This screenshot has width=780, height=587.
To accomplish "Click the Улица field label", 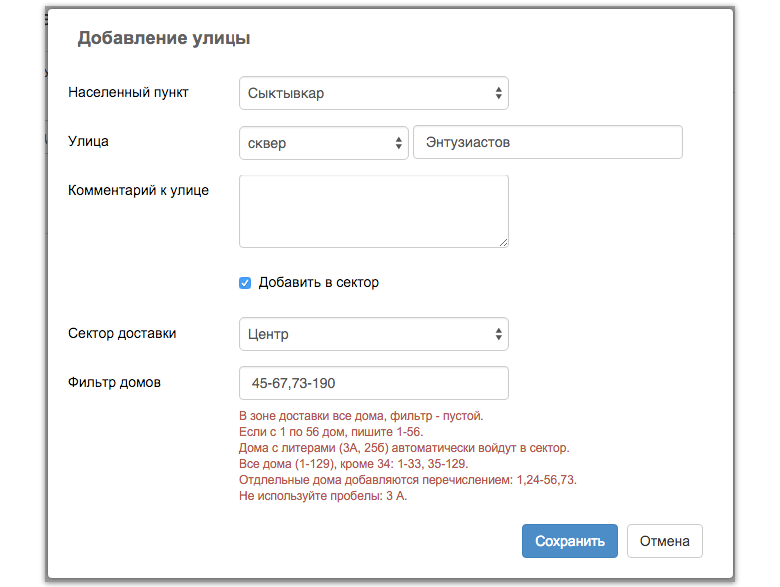I will click(x=88, y=141).
